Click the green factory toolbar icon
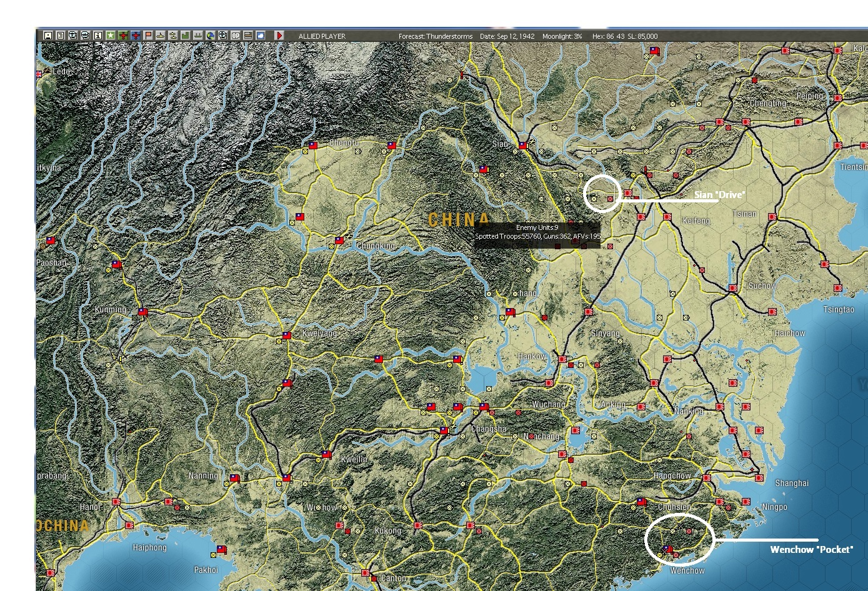The width and height of the screenshot is (868, 591). click(186, 36)
